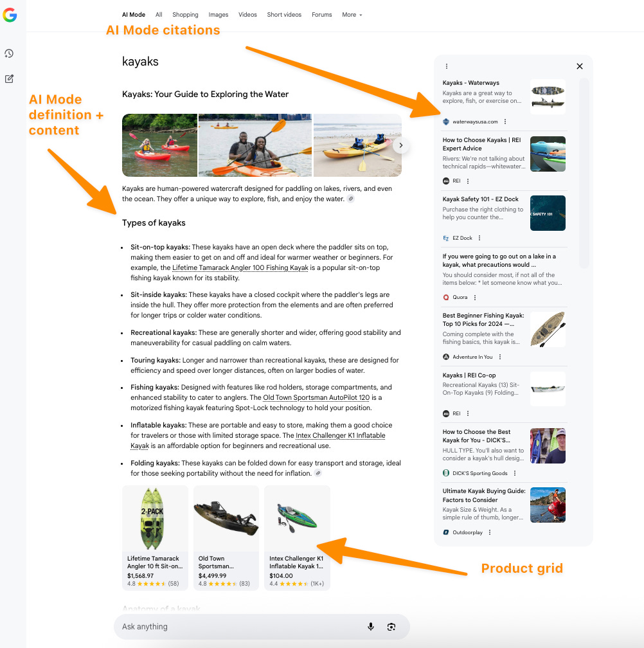Click the EZ Dock site favicon
The image size is (644, 648).
pos(445,238)
